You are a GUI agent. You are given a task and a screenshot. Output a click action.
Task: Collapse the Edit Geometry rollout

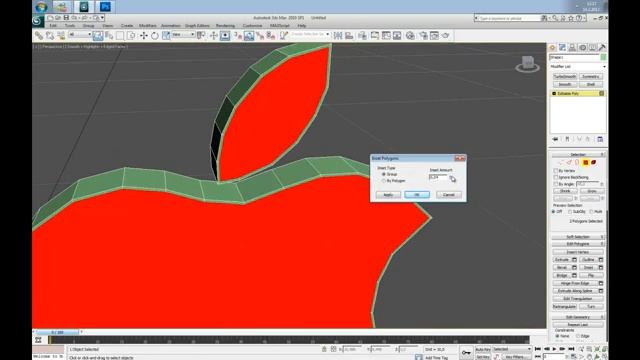pos(578,317)
